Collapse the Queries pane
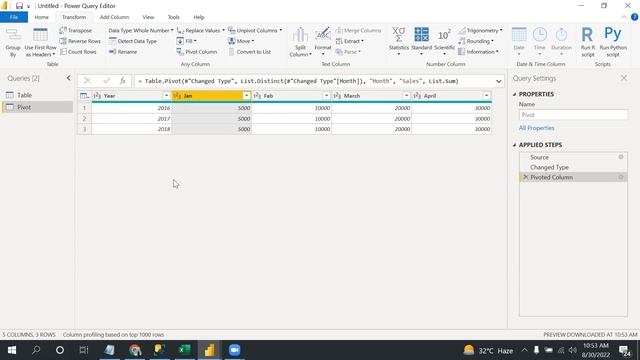Screen dimensions: 640x360 click(x=68, y=78)
